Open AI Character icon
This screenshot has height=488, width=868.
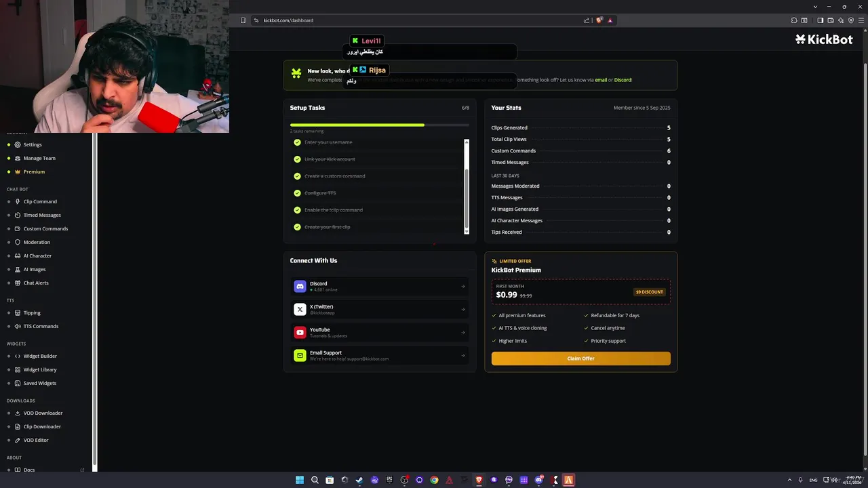pyautogui.click(x=18, y=256)
